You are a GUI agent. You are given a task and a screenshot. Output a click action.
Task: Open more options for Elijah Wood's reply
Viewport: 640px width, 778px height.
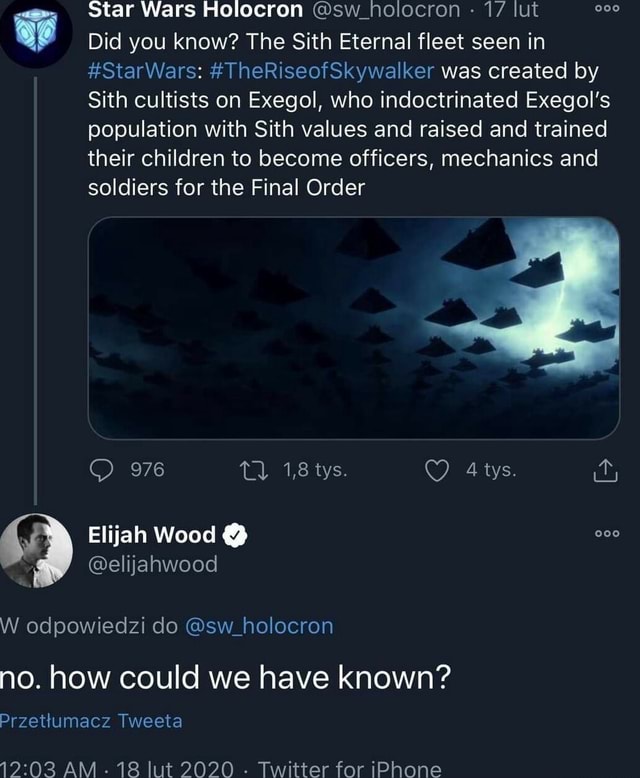[x=606, y=533]
